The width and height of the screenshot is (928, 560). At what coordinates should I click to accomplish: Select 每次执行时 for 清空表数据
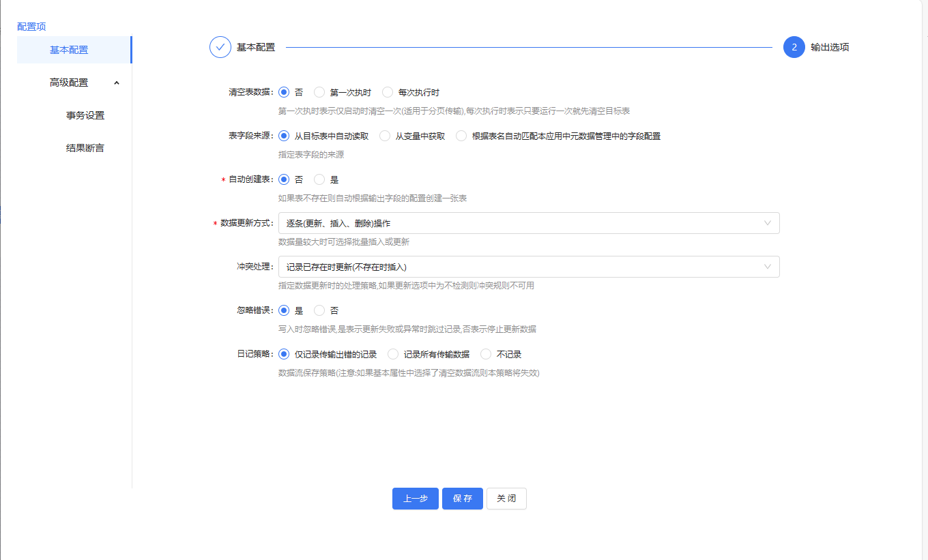[388, 92]
